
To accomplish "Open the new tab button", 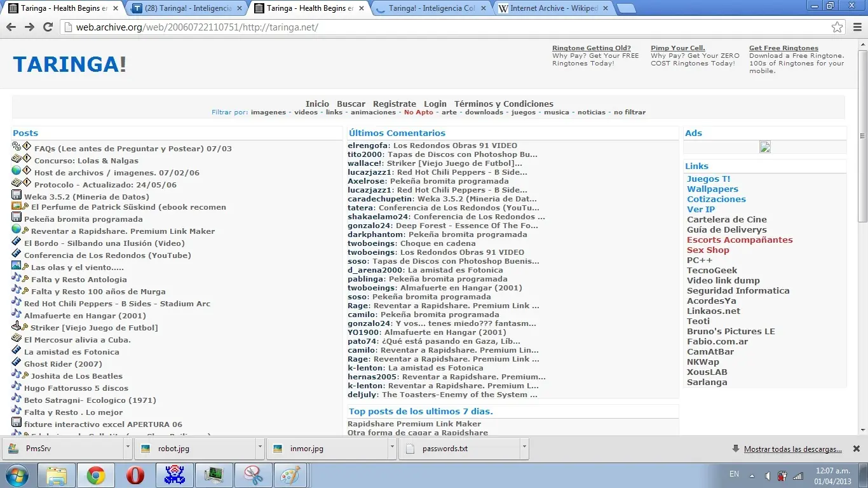I will pyautogui.click(x=627, y=8).
